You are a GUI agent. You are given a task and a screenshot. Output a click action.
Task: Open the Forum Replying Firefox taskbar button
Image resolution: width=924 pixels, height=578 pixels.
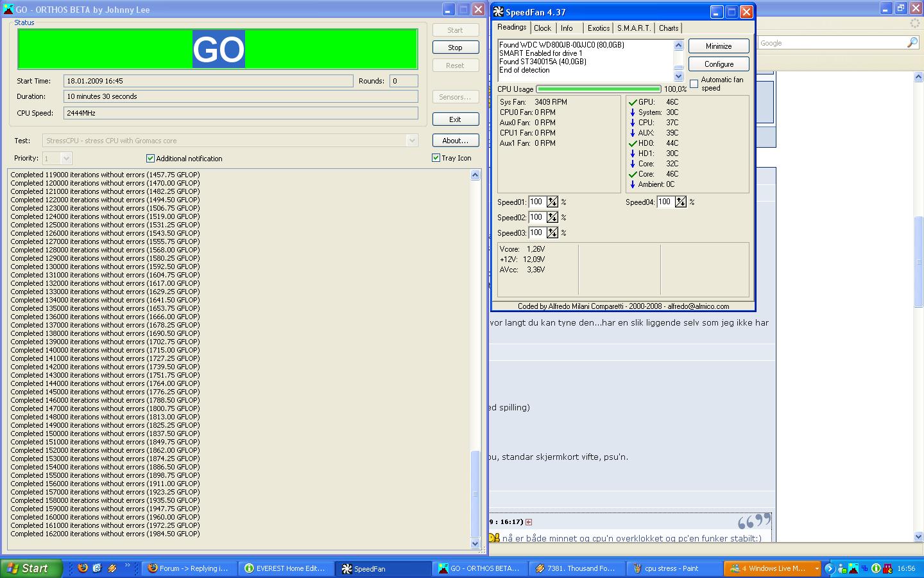click(x=189, y=568)
